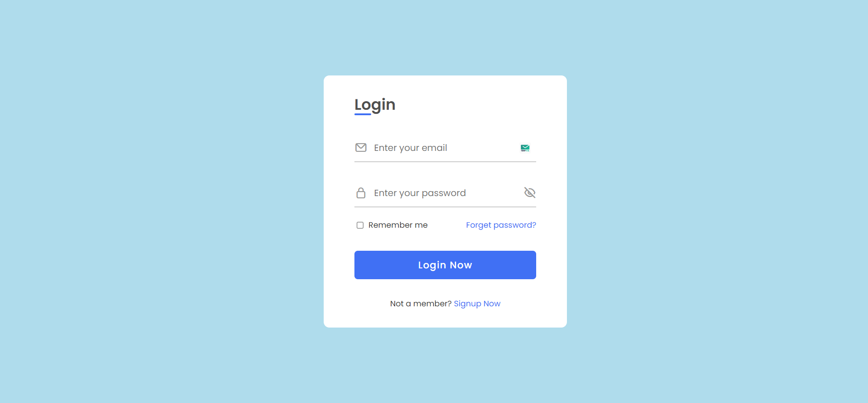Image resolution: width=868 pixels, height=403 pixels.
Task: Click the Not a member? text
Action: point(421,304)
